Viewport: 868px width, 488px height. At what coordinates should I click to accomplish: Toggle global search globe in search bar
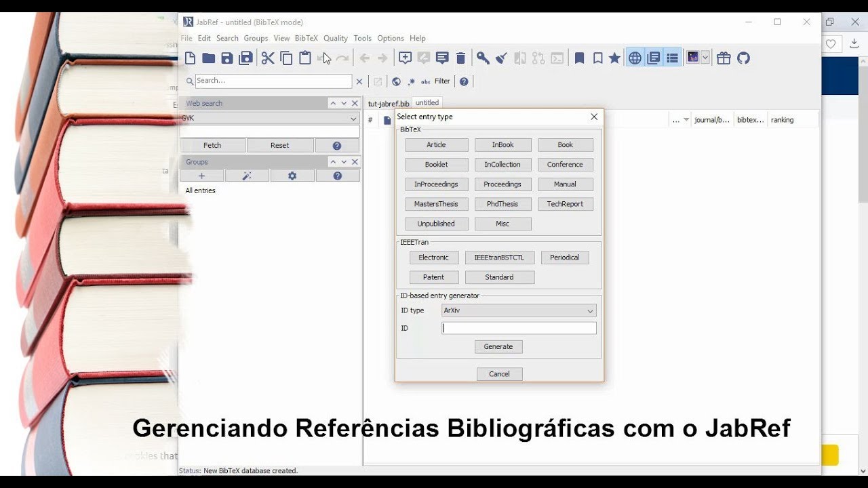[x=396, y=81]
